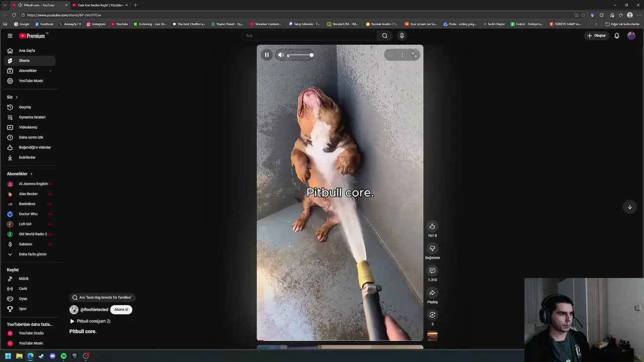This screenshot has width=644, height=362.
Task: Open the Al Jazeera English subscription
Action: pyautogui.click(x=30, y=184)
